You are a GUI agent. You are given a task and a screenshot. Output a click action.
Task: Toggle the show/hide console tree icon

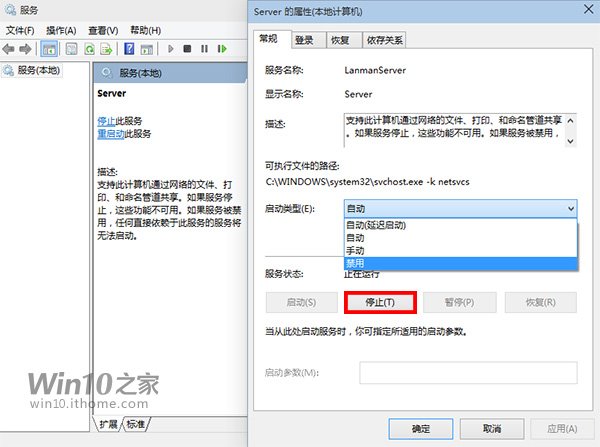click(49, 49)
